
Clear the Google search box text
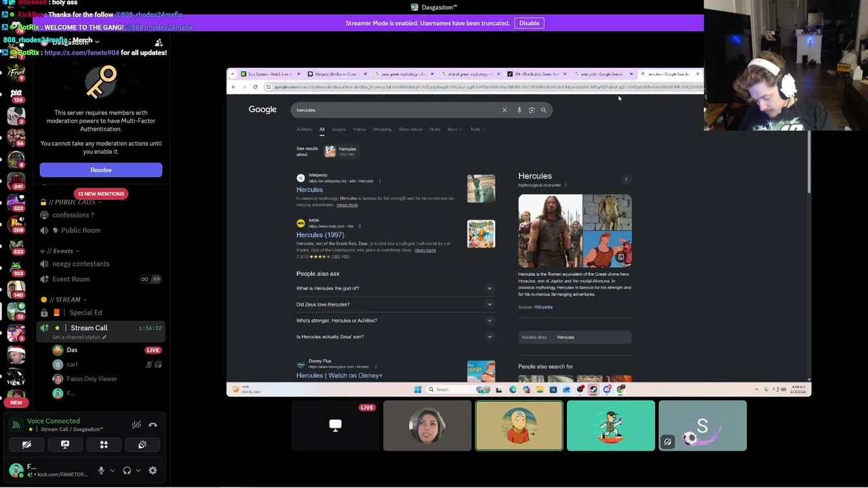pyautogui.click(x=505, y=110)
